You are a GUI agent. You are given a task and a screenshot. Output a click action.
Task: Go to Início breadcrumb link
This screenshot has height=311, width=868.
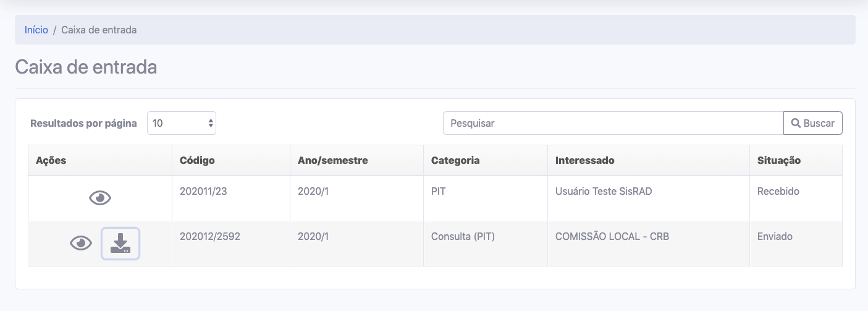coord(36,30)
